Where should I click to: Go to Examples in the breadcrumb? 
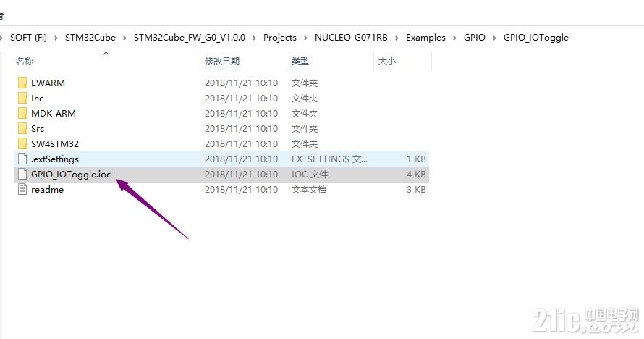(x=425, y=38)
